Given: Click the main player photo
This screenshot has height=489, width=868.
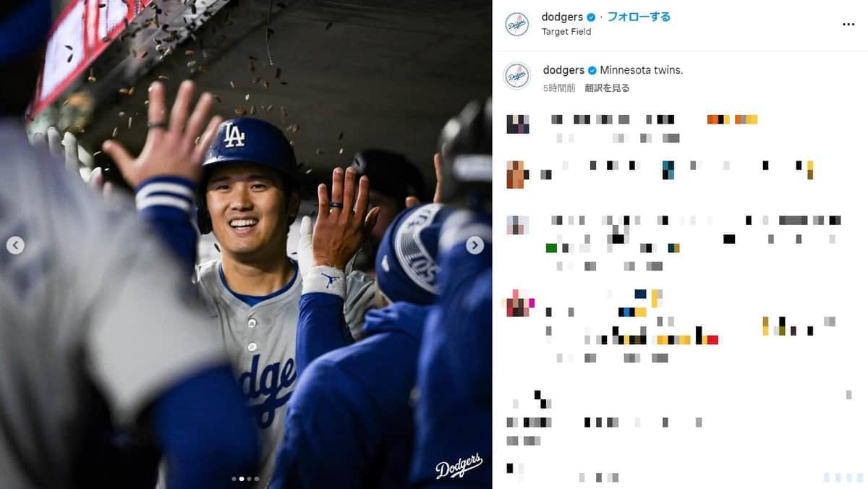Looking at the screenshot, I should (246, 244).
